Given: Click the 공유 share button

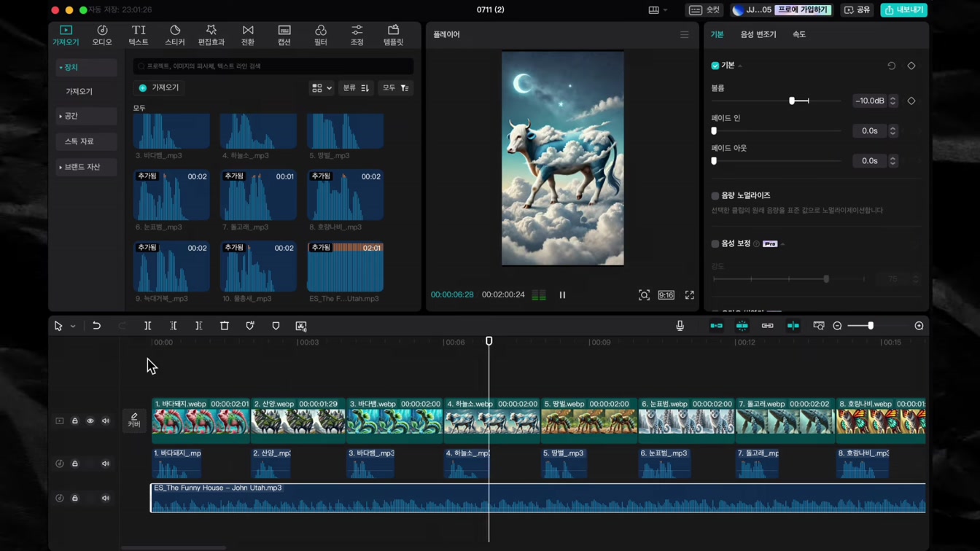Looking at the screenshot, I should pos(857,10).
